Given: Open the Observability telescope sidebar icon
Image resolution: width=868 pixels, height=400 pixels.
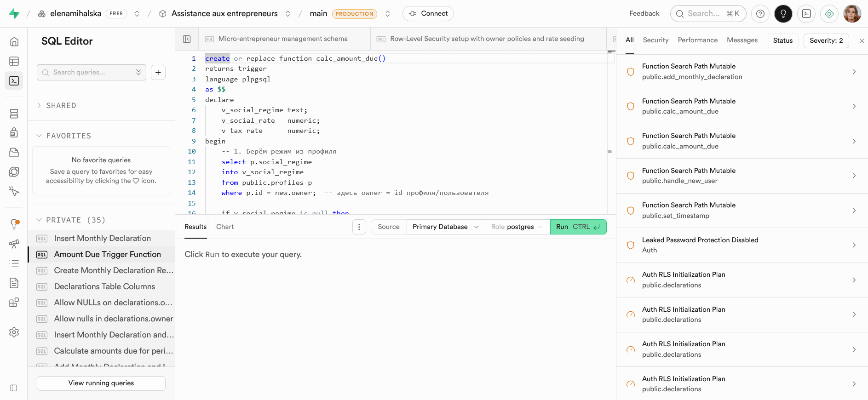Looking at the screenshot, I should [14, 244].
